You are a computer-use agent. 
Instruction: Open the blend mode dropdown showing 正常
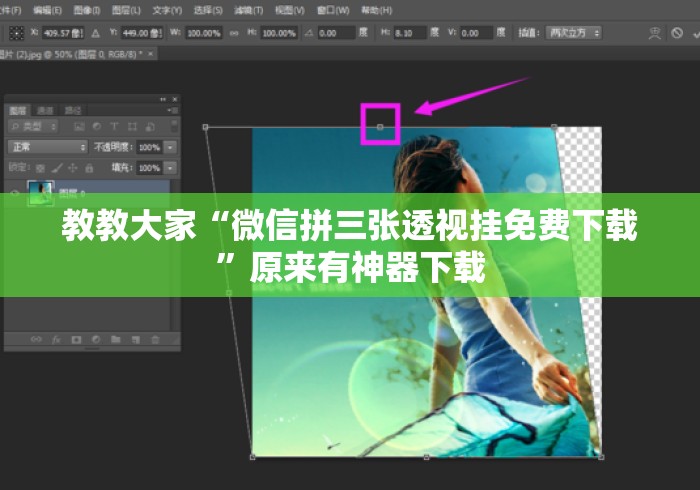click(47, 147)
